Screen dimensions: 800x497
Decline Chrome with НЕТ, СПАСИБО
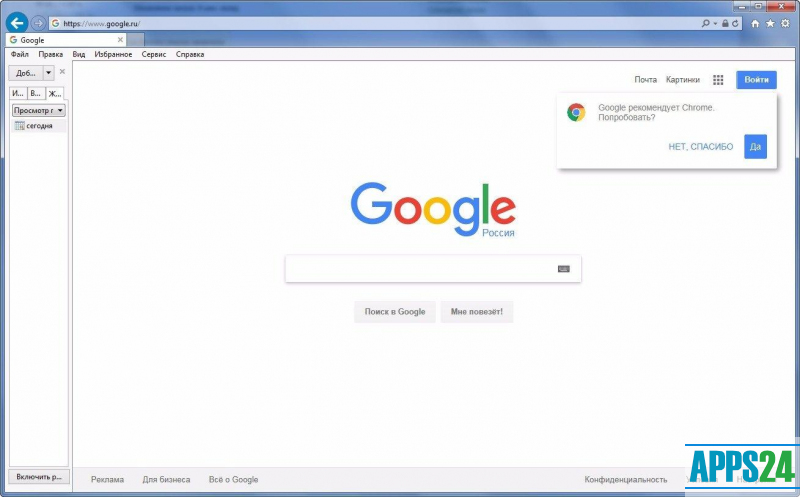point(701,147)
